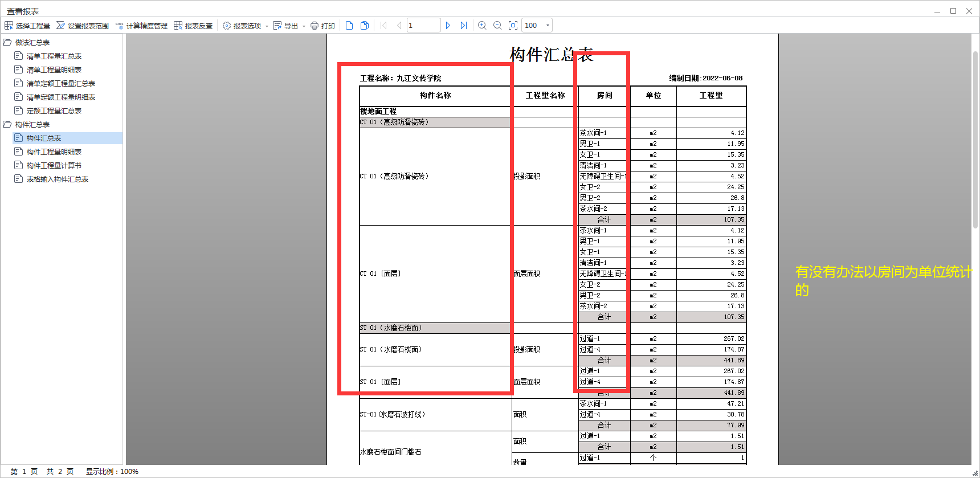
Task: Select 清单定额工程量明细表 report
Action: 61,97
